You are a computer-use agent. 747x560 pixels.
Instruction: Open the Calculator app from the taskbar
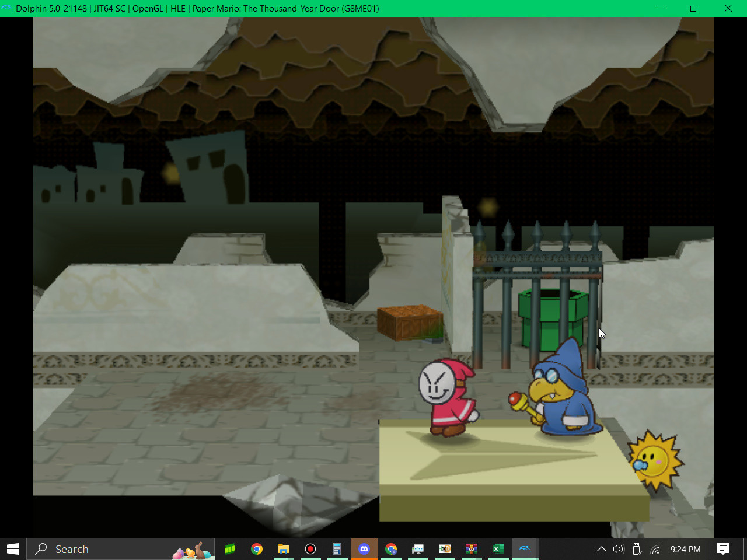coord(337,549)
